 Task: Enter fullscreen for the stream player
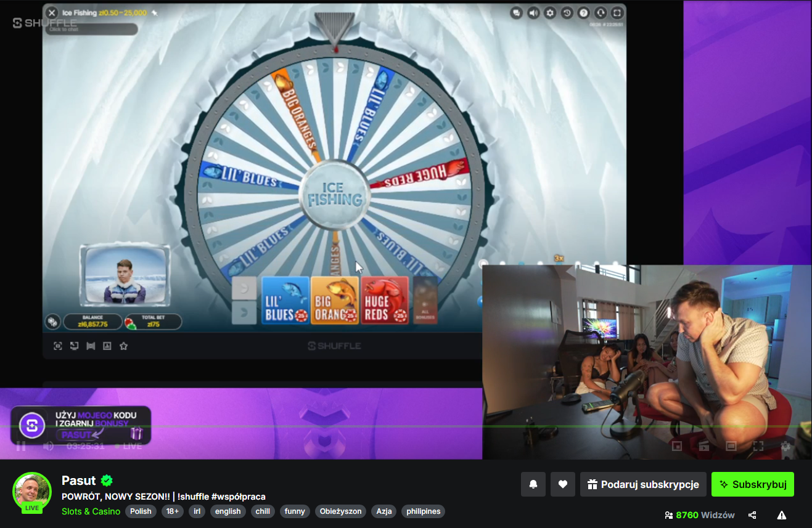pos(758,445)
